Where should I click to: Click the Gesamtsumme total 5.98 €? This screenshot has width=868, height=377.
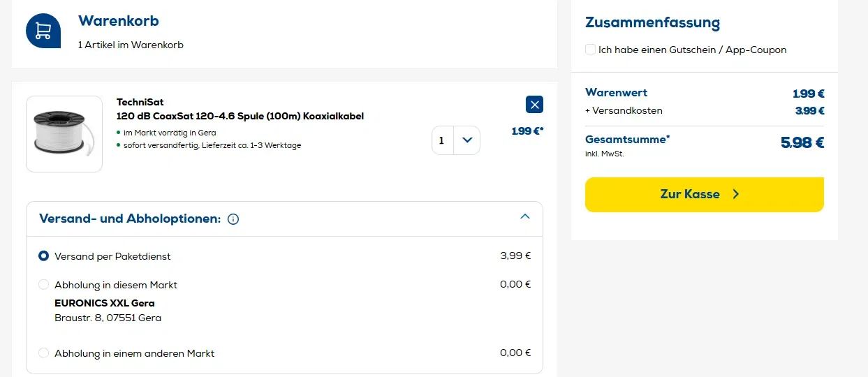point(802,143)
